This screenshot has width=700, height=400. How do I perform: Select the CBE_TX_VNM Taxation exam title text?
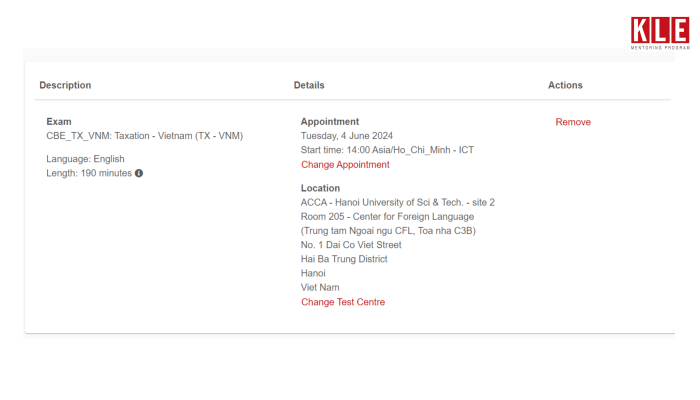pyautogui.click(x=145, y=136)
